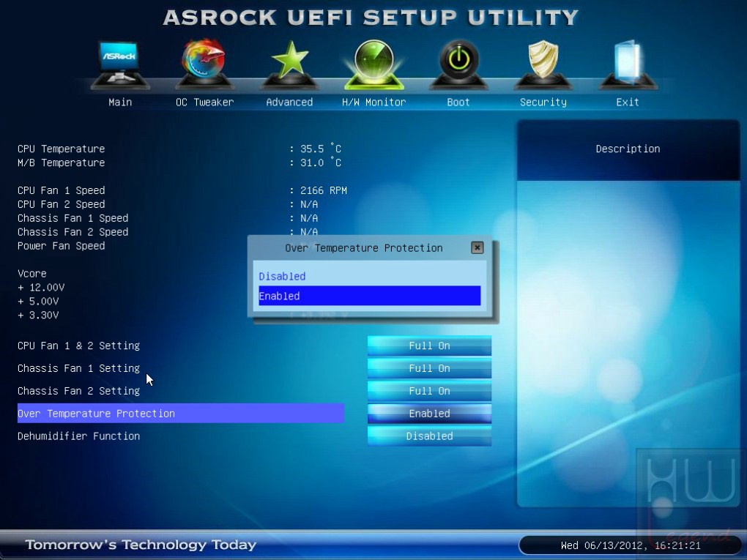The width and height of the screenshot is (747, 560).
Task: Open the Security tab label
Action: (x=543, y=102)
